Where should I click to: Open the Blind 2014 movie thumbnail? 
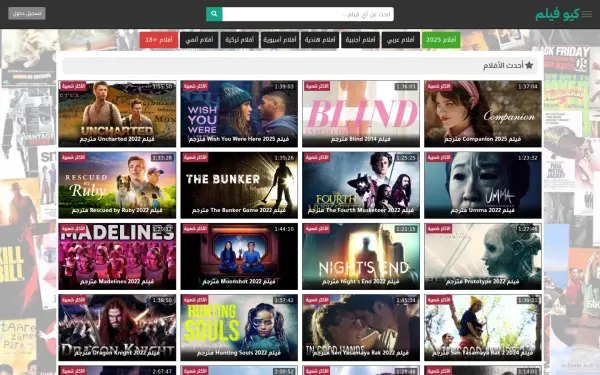pyautogui.click(x=361, y=114)
